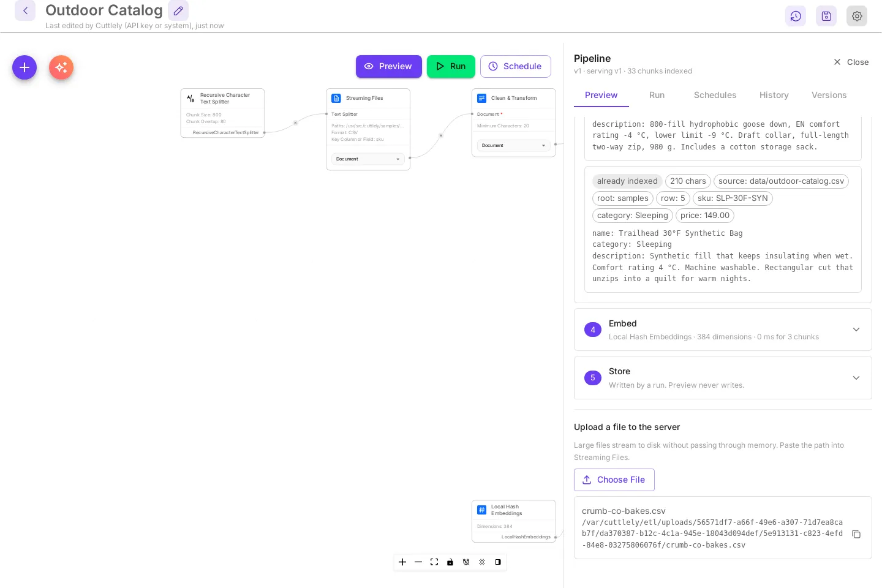The height and width of the screenshot is (588, 882).
Task: Click the 'category: Sleeping' tag
Action: [633, 216]
